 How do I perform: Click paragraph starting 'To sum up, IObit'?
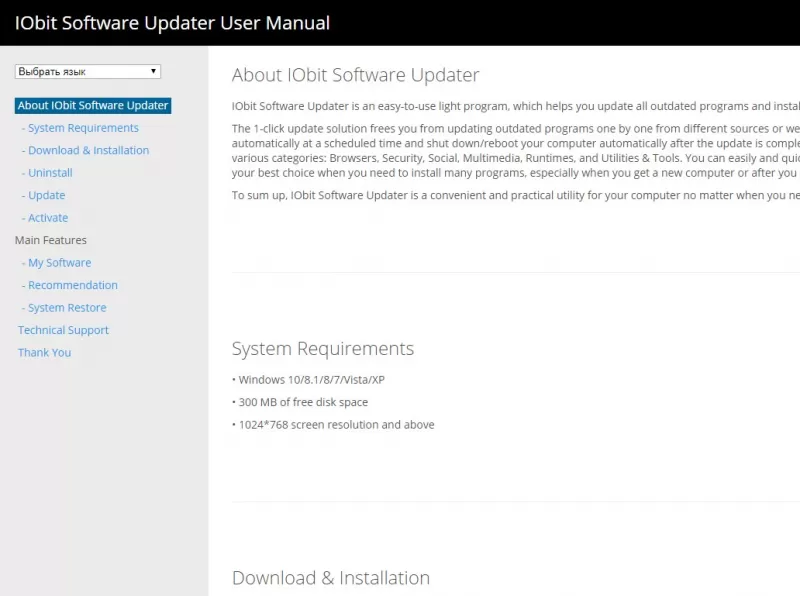click(x=516, y=195)
